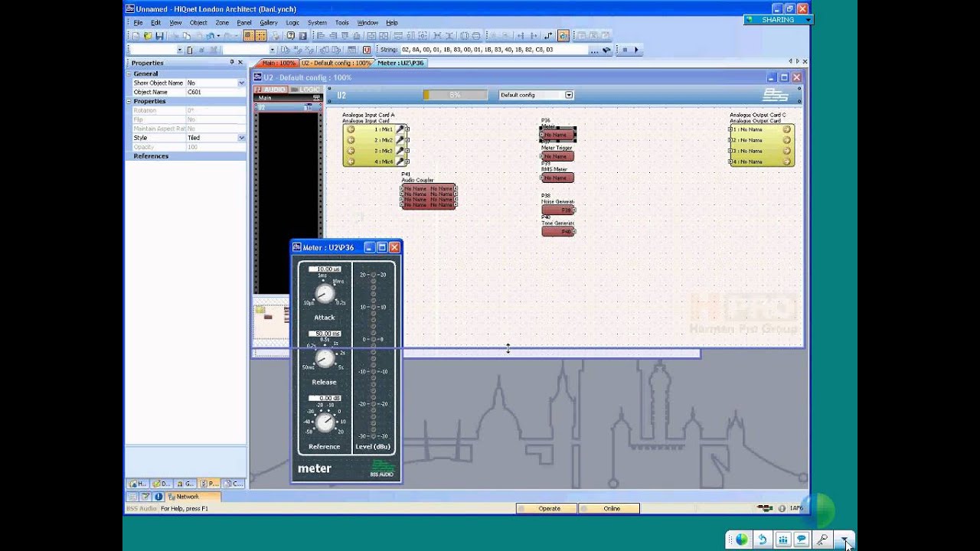The width and height of the screenshot is (980, 551).
Task: Open the Style Tiled dropdown
Action: [x=241, y=138]
